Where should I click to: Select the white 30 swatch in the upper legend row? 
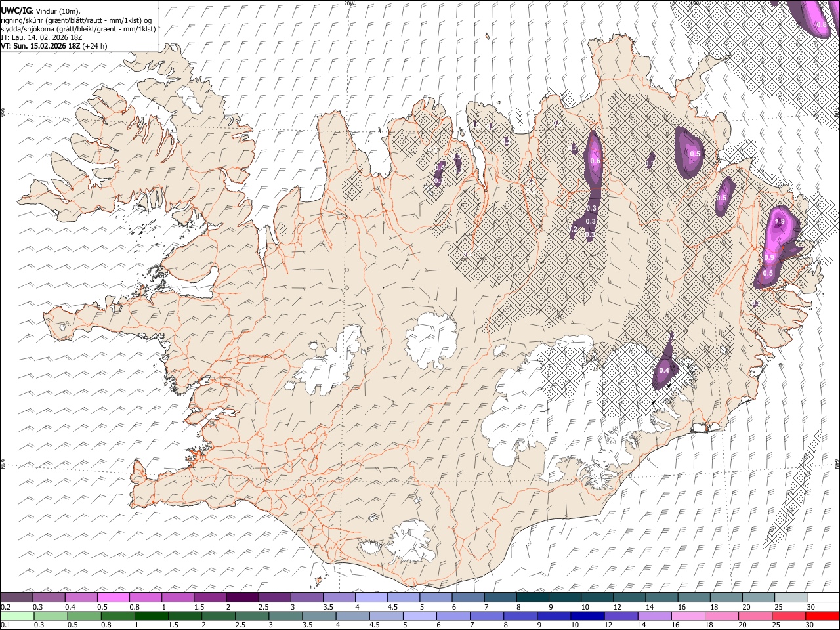click(x=822, y=597)
